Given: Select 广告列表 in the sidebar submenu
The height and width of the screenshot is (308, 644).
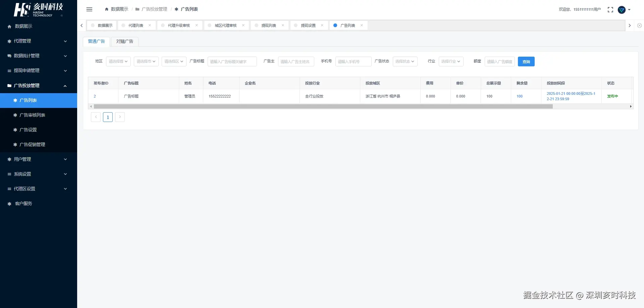Looking at the screenshot, I should (x=39, y=100).
